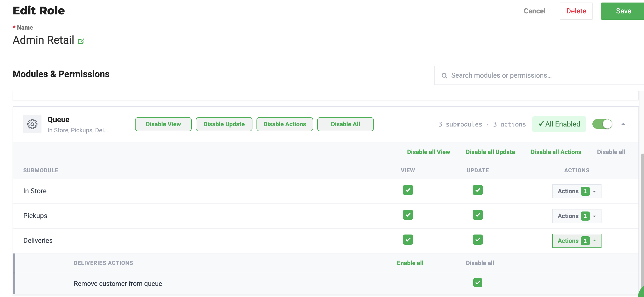Click Disable Update for Queue
This screenshot has height=297, width=644.
pyautogui.click(x=224, y=124)
